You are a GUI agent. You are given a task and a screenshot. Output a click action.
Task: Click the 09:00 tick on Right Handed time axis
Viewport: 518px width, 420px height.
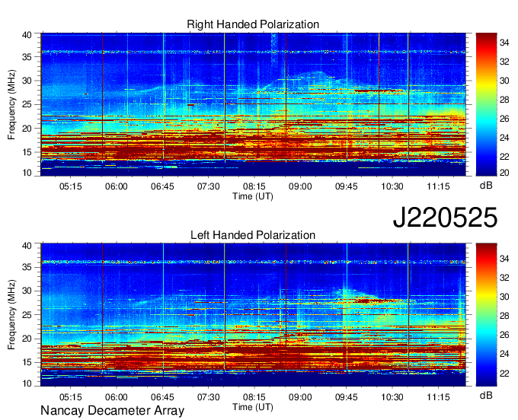(x=300, y=186)
